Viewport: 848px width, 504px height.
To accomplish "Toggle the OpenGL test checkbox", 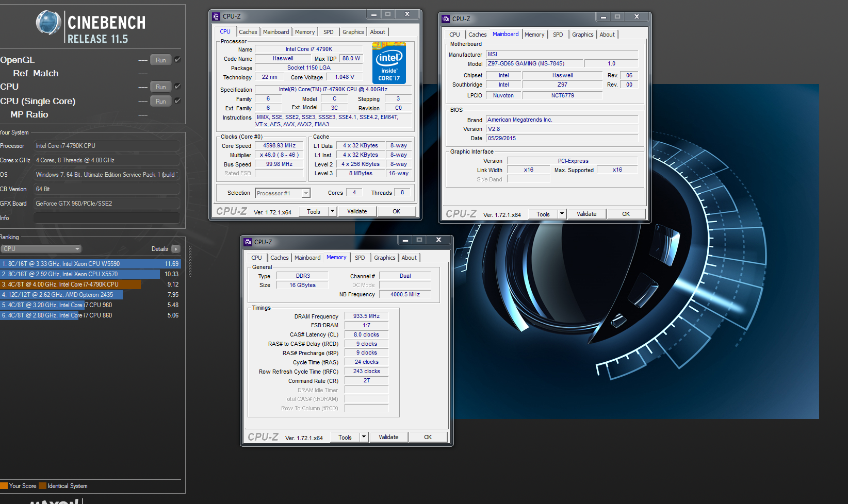I will click(177, 60).
